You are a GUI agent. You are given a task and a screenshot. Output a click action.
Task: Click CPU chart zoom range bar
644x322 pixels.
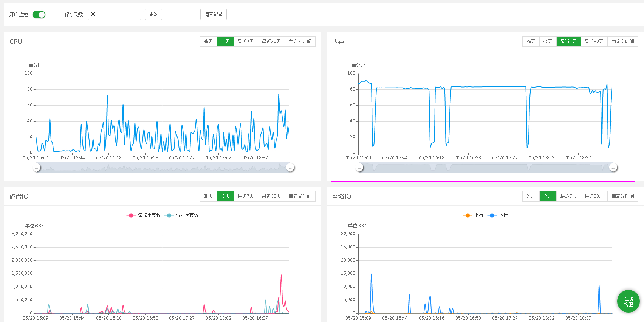[x=163, y=167]
